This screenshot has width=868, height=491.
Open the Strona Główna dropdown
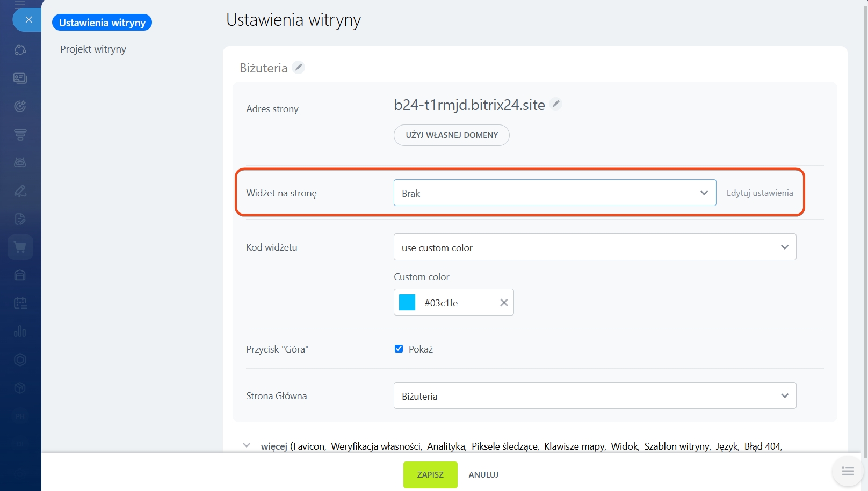tap(595, 396)
